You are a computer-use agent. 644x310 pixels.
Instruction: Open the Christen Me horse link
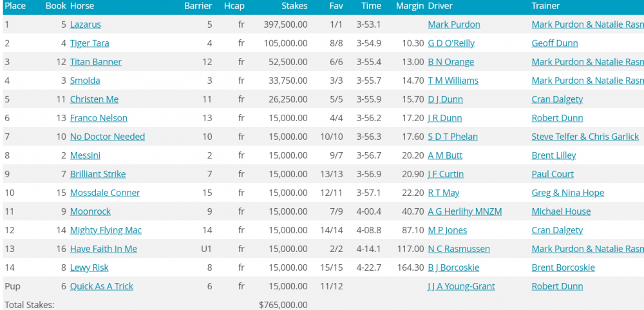tap(94, 99)
